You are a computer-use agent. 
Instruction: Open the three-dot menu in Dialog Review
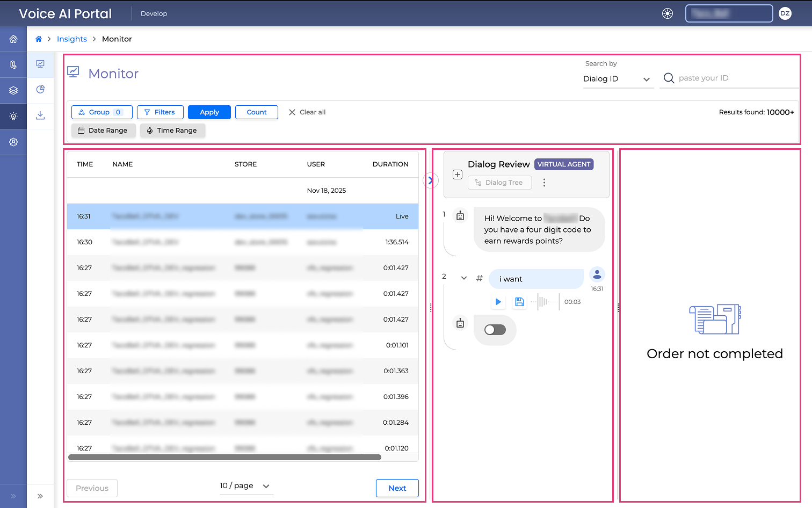pyautogui.click(x=544, y=183)
